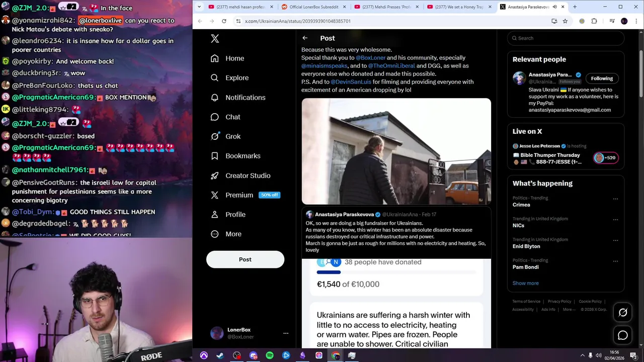Open Spotify from the taskbar

tap(270, 355)
